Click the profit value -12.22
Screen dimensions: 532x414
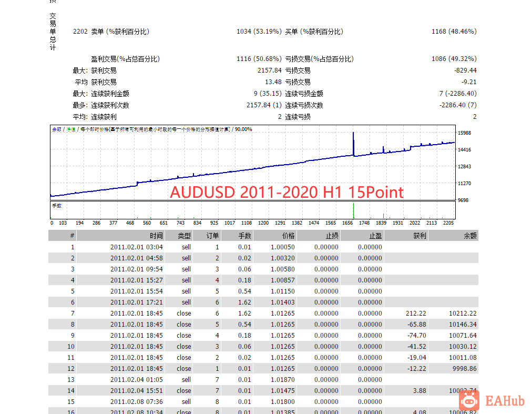[417, 368]
